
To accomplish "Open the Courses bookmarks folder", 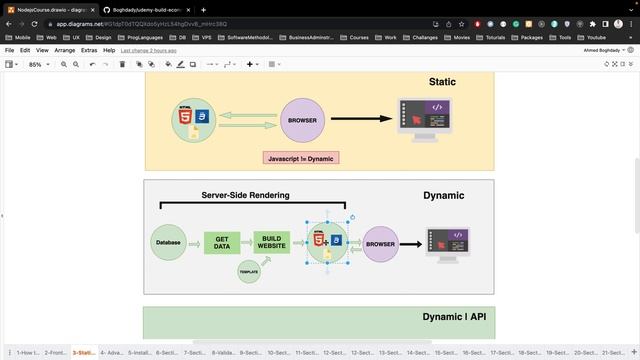I will pyautogui.click(x=354, y=38).
